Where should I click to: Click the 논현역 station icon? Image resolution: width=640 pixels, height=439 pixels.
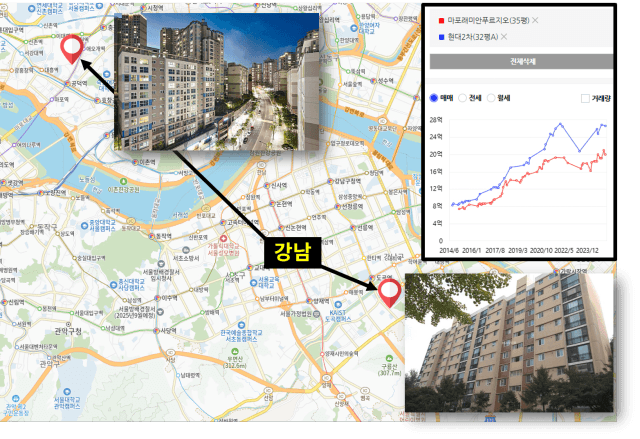tap(272, 203)
